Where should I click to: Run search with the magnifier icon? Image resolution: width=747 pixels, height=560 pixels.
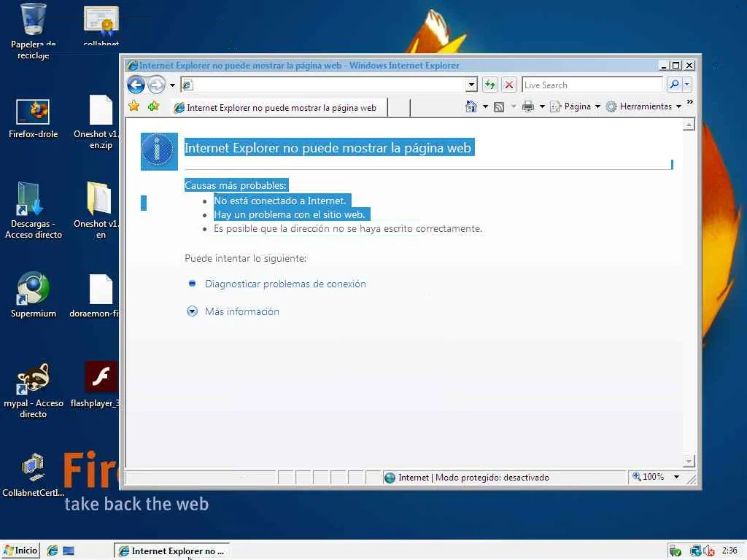click(674, 85)
